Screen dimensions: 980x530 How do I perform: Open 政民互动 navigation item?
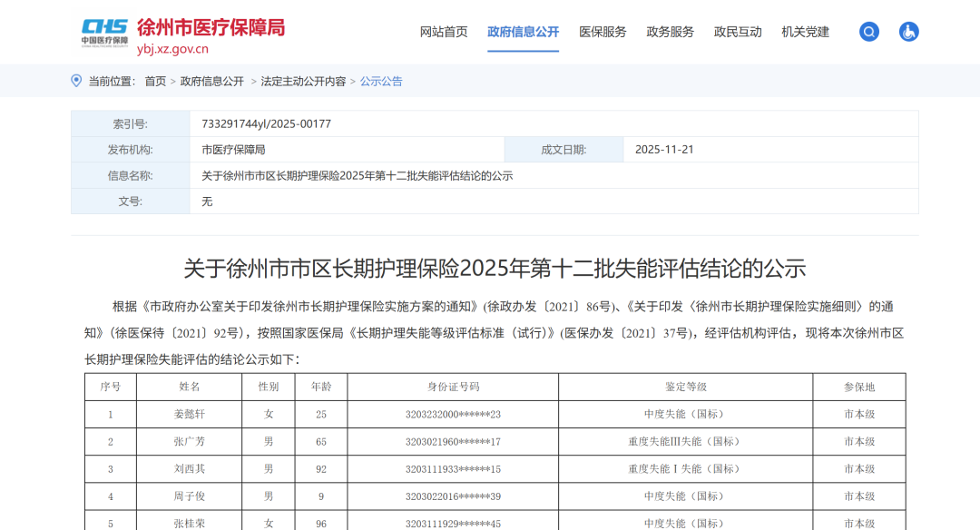[x=738, y=32]
